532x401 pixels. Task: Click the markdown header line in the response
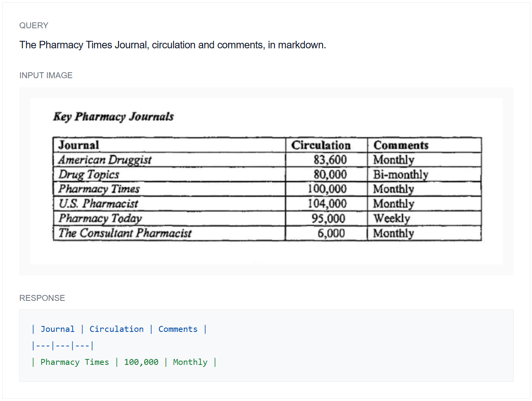[119, 329]
